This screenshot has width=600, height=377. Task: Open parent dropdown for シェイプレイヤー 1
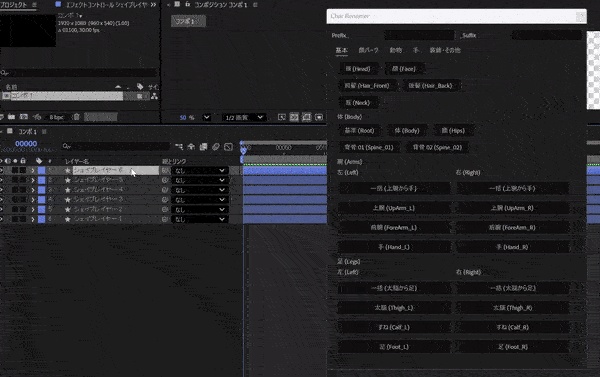[x=200, y=219]
